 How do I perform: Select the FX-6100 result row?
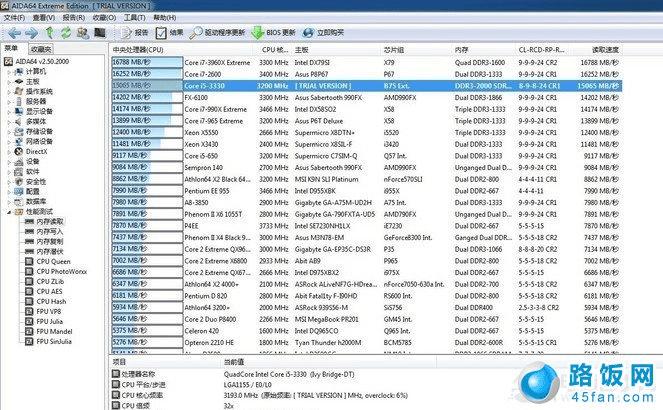[366, 98]
